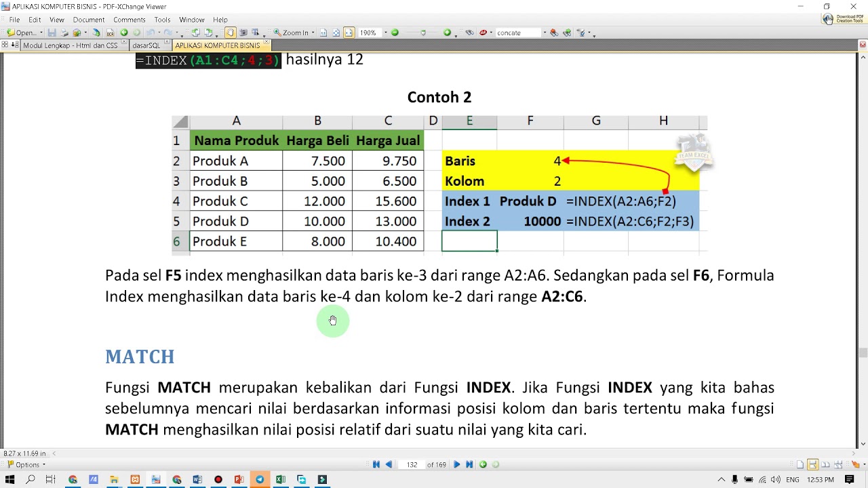Go to next view arrow
Viewport: 868px width, 488px height.
pos(136,33)
